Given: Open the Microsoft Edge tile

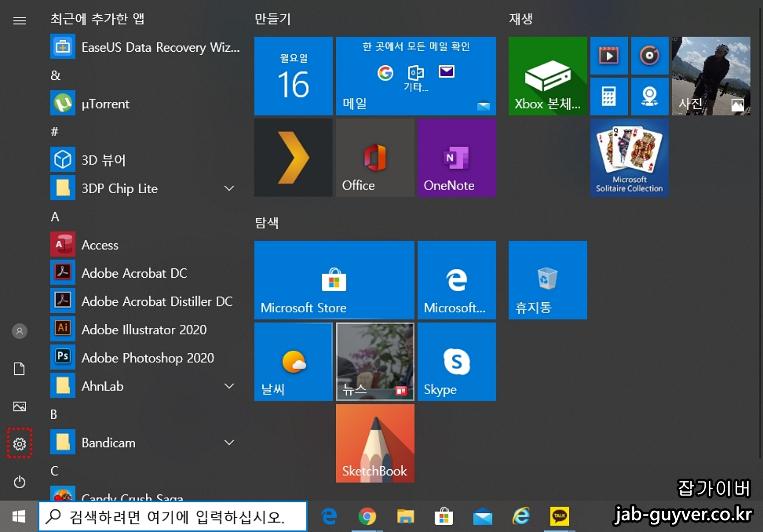Looking at the screenshot, I should [x=457, y=280].
